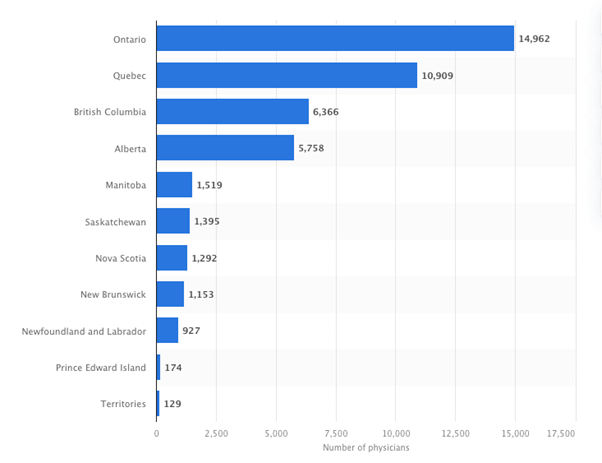Click the Manitoba bar
Screen dimensions: 602x463
click(174, 185)
